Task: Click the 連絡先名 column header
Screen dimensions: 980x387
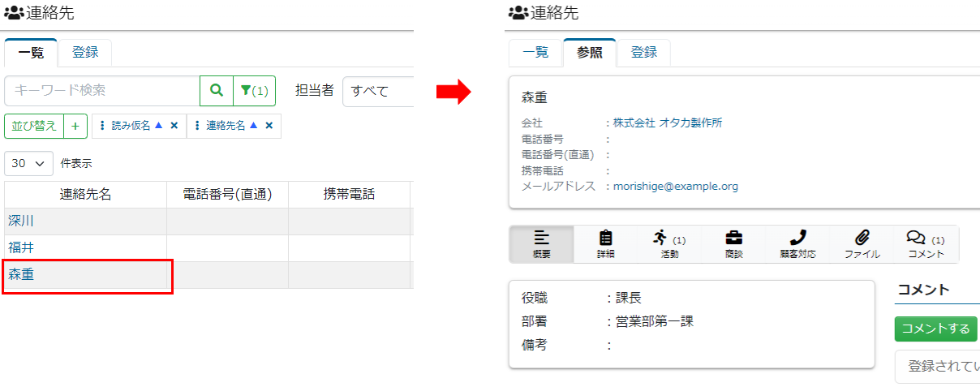Action: tap(85, 195)
